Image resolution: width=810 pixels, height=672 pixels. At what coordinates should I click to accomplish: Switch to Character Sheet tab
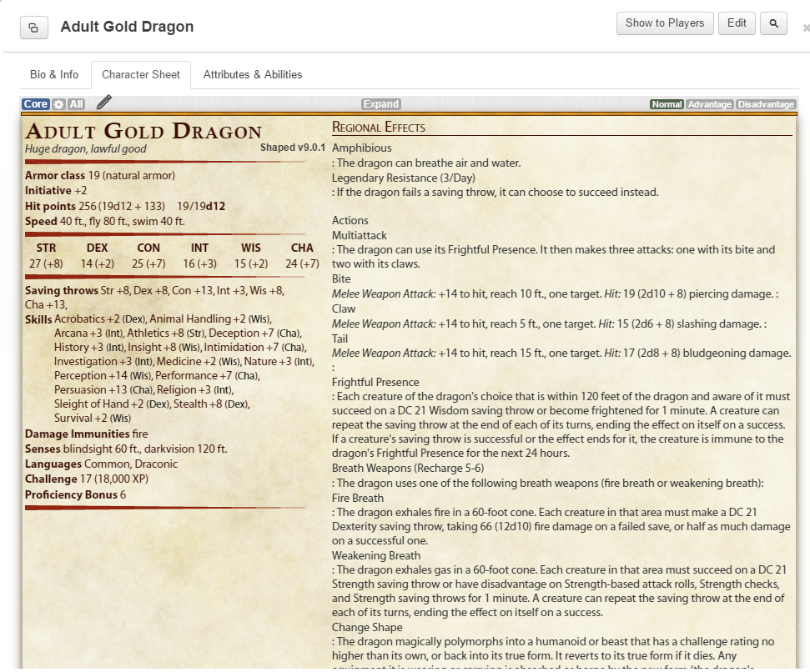140,75
